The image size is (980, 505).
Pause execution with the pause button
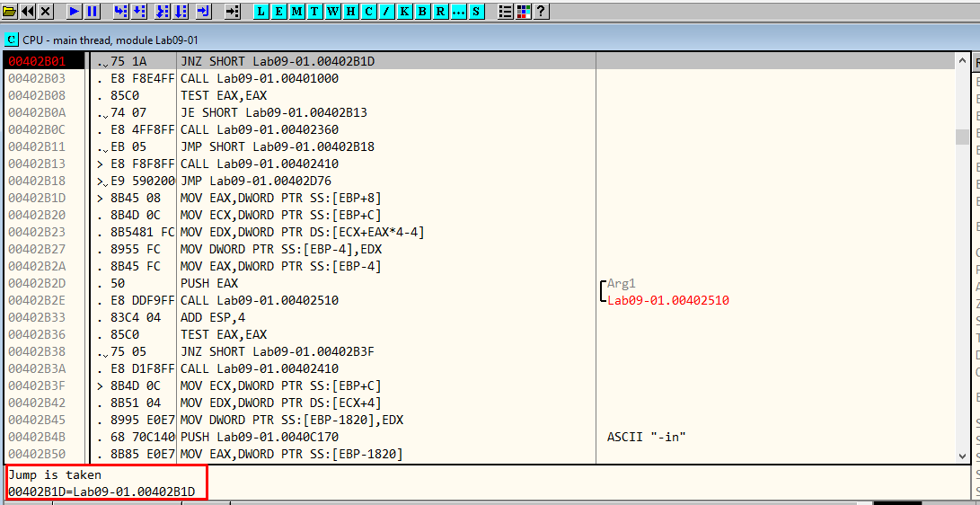click(x=92, y=11)
